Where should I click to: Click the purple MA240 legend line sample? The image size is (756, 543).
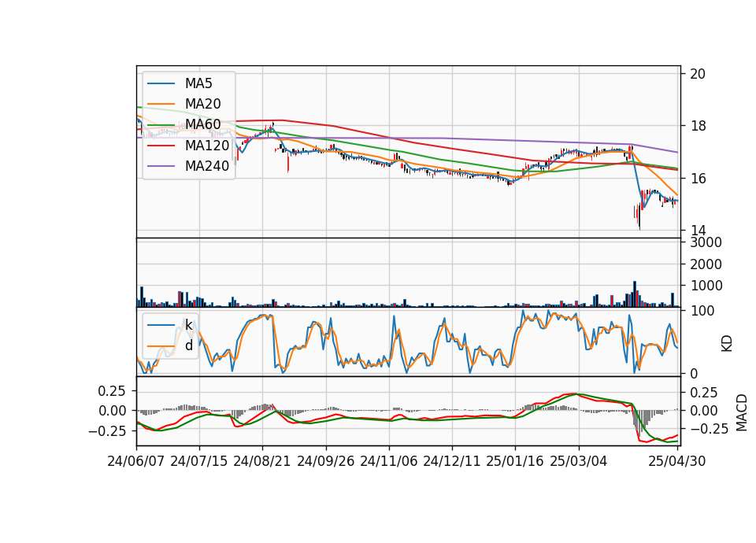[x=161, y=166]
